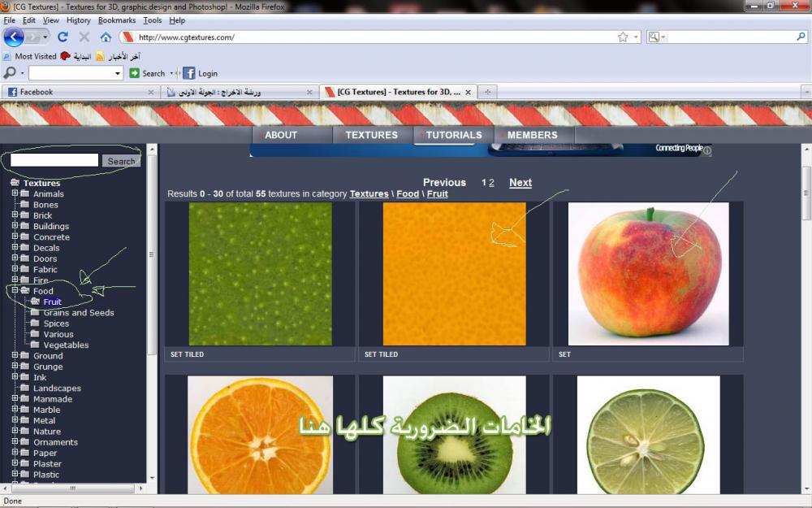The image size is (812, 508).
Task: Click the Food breadcrumb link
Action: [x=408, y=194]
